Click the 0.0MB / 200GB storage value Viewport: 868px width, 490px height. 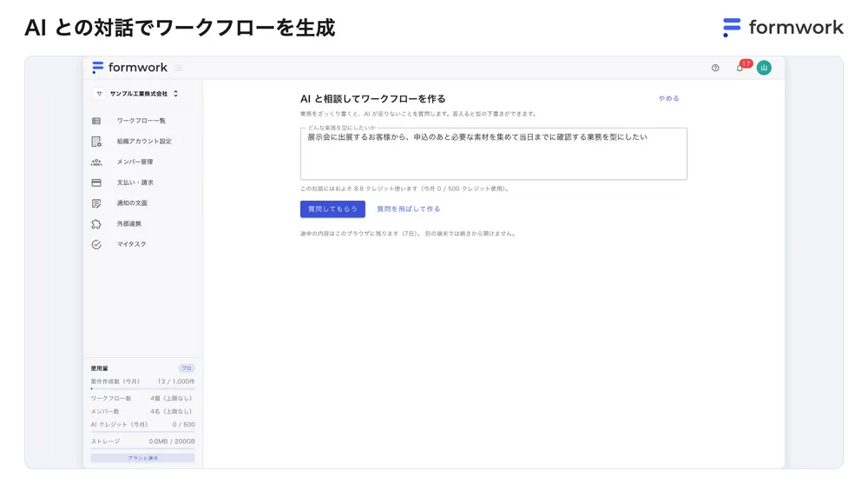pyautogui.click(x=172, y=441)
